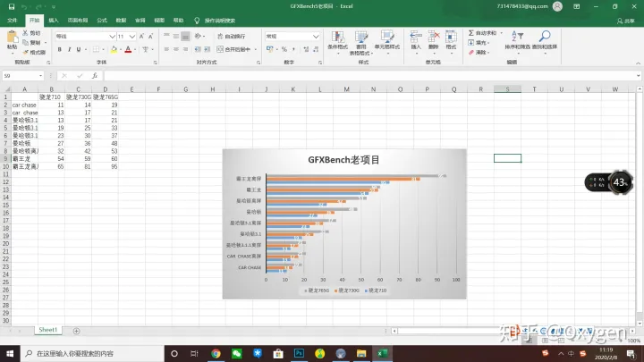Toggle Merge and Center
The height and width of the screenshot is (362, 644).
point(233,49)
